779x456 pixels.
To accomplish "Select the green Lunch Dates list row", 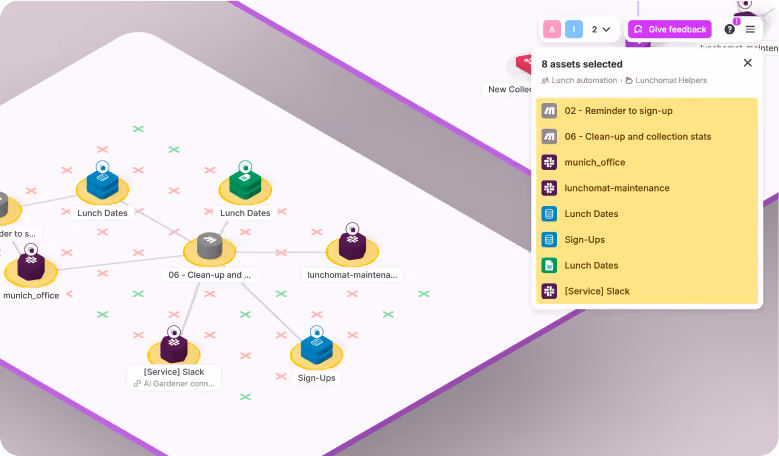I will pos(647,266).
